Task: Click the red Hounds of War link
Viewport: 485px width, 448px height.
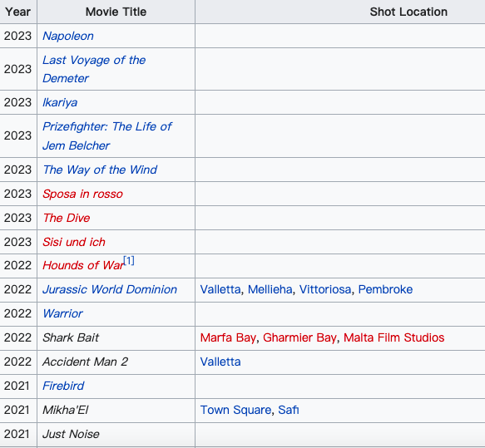Action: click(83, 265)
